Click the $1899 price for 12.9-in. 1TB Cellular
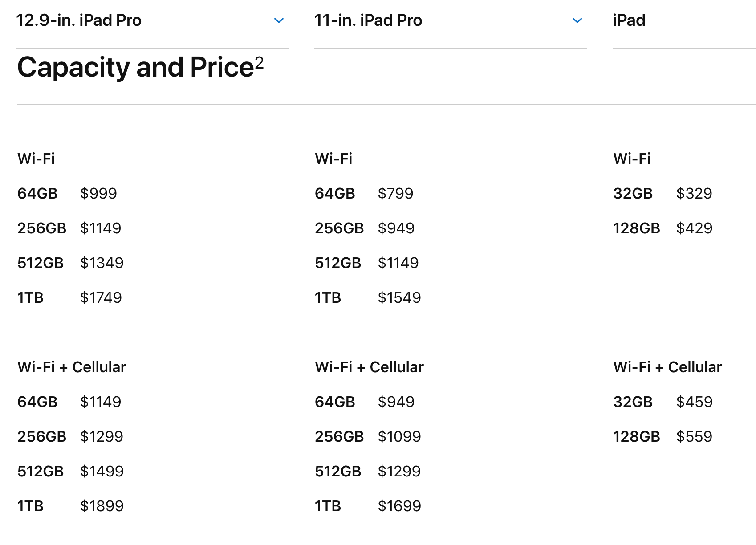 [102, 506]
